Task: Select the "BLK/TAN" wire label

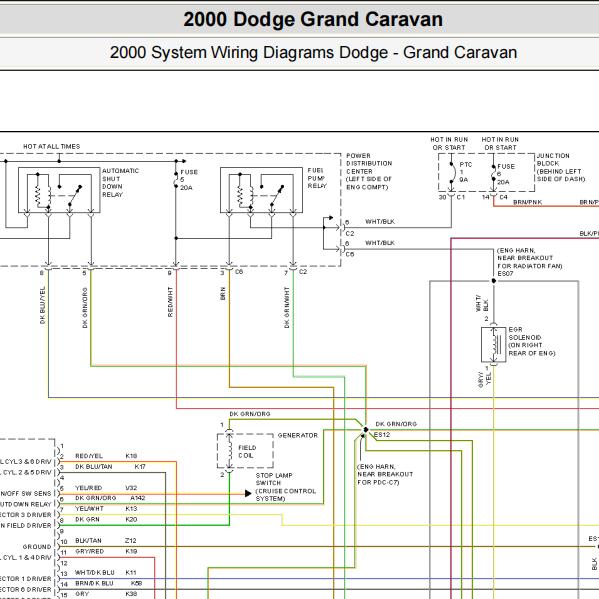Action: tap(88, 541)
